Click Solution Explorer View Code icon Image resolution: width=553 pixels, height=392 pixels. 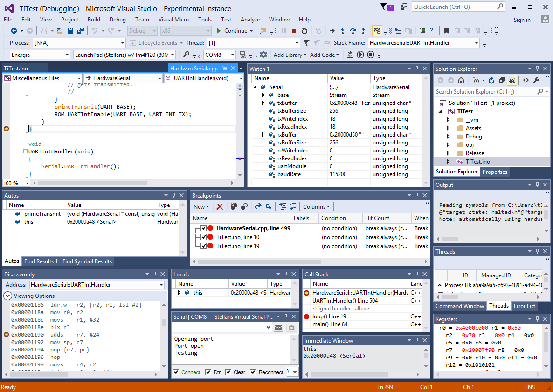(526, 80)
